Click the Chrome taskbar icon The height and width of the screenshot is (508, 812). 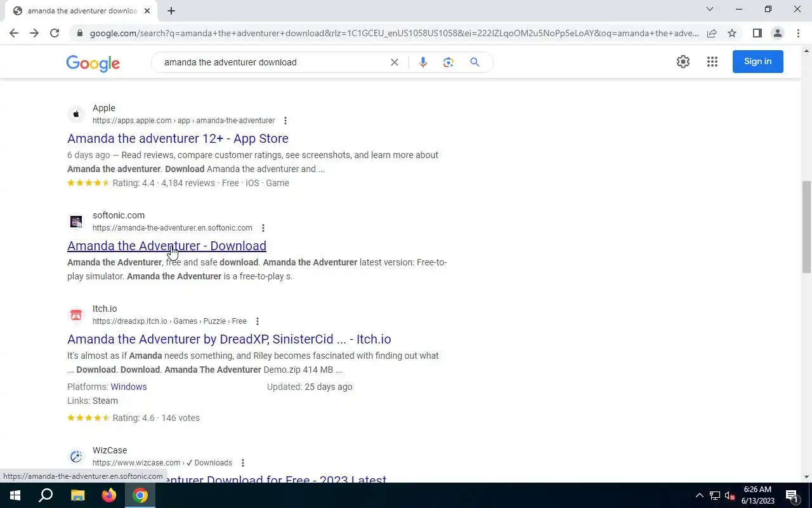point(140,495)
